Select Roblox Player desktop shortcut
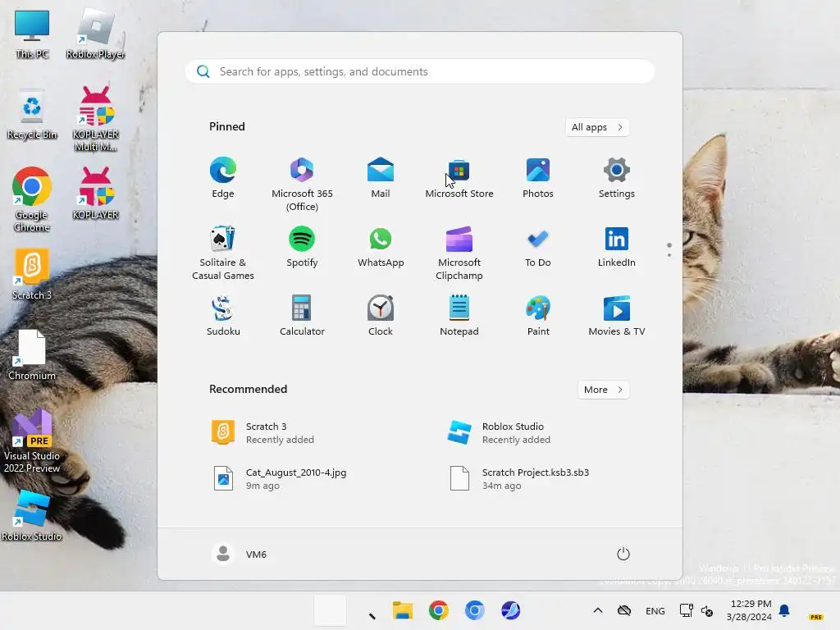This screenshot has height=630, width=840. coord(96,34)
